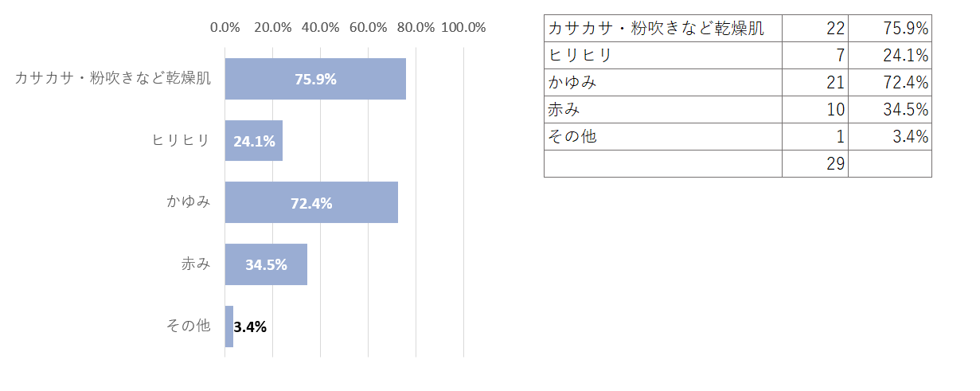Screen dimensions: 980x391
Task: Click the その他 cell in the table
Action: [x=662, y=137]
